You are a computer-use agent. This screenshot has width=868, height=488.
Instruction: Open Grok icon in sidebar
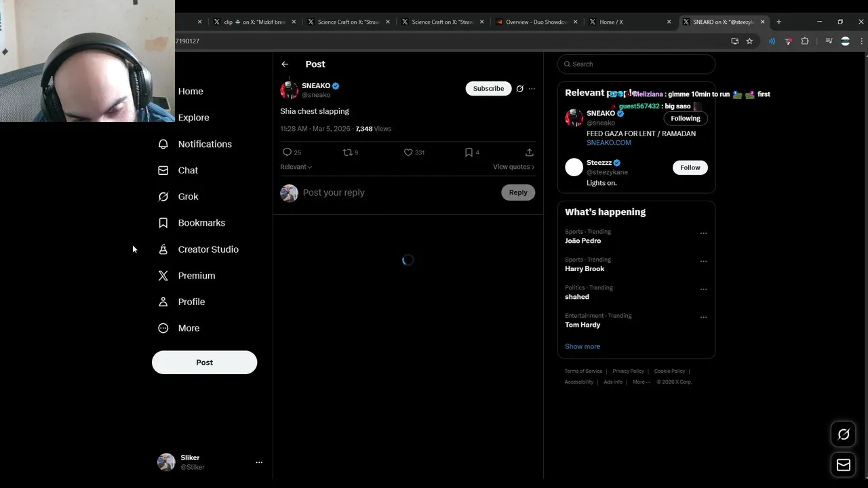(163, 197)
